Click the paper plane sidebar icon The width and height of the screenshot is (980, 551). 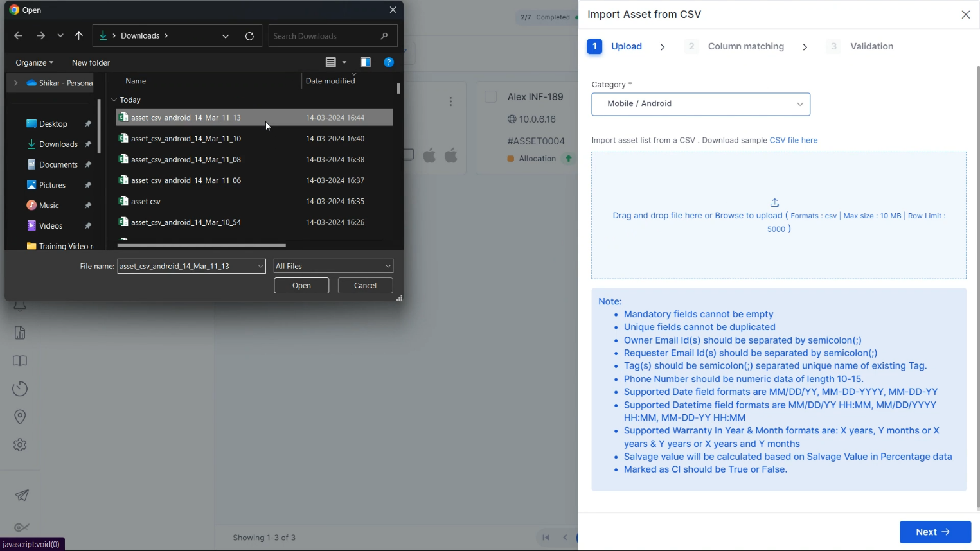(21, 495)
